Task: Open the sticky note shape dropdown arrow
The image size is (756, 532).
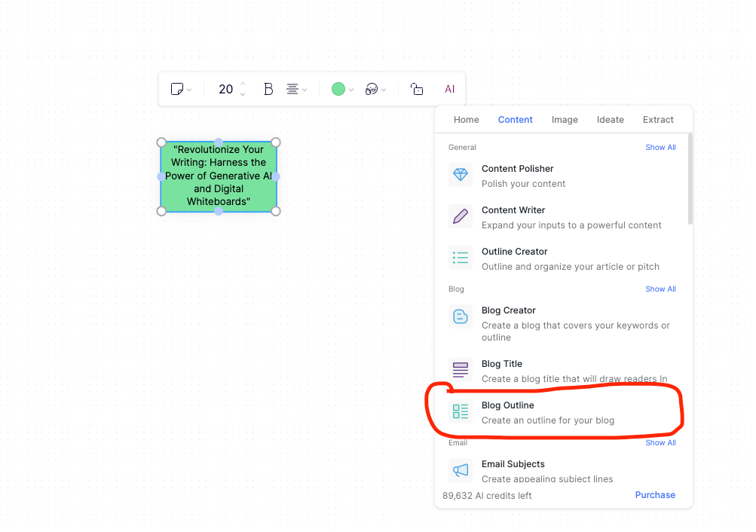Action: pyautogui.click(x=189, y=90)
